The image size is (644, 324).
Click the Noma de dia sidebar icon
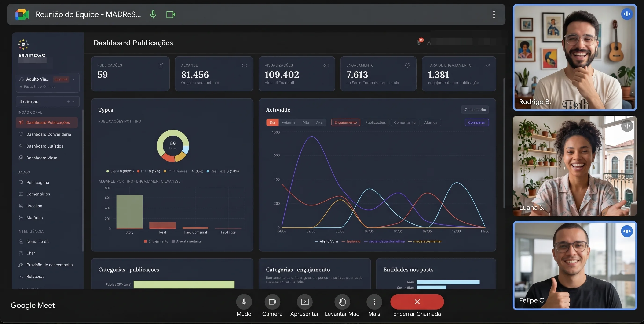tap(21, 241)
